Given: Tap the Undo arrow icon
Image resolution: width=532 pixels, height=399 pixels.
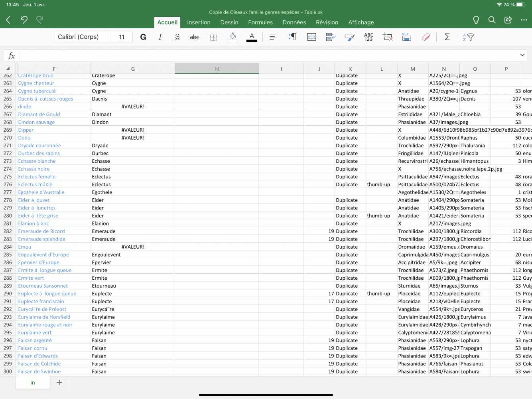Looking at the screenshot, I should click(24, 20).
